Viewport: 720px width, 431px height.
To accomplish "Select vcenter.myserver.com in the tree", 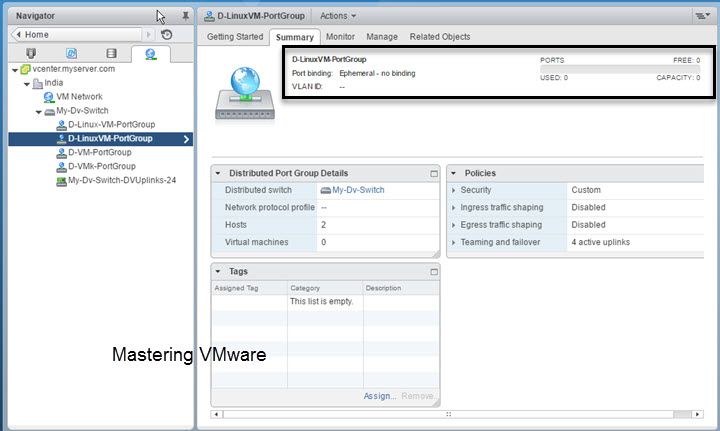I will click(73, 69).
